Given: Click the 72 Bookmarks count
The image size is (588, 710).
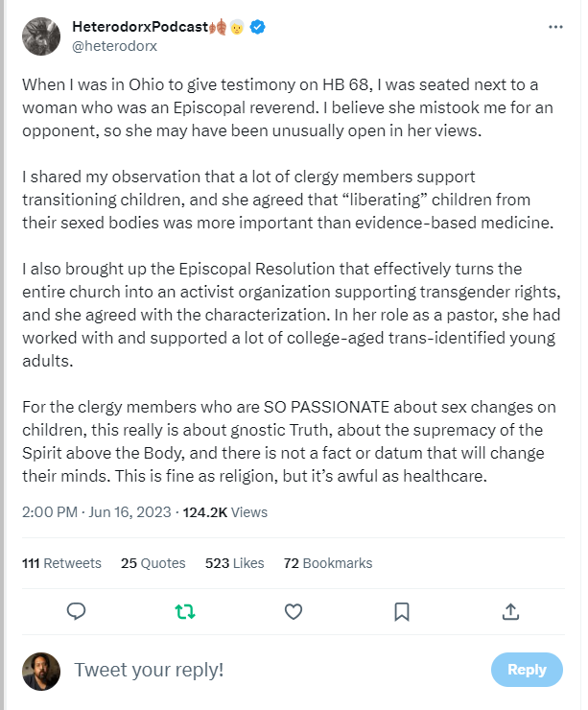Looking at the screenshot, I should click(327, 563).
